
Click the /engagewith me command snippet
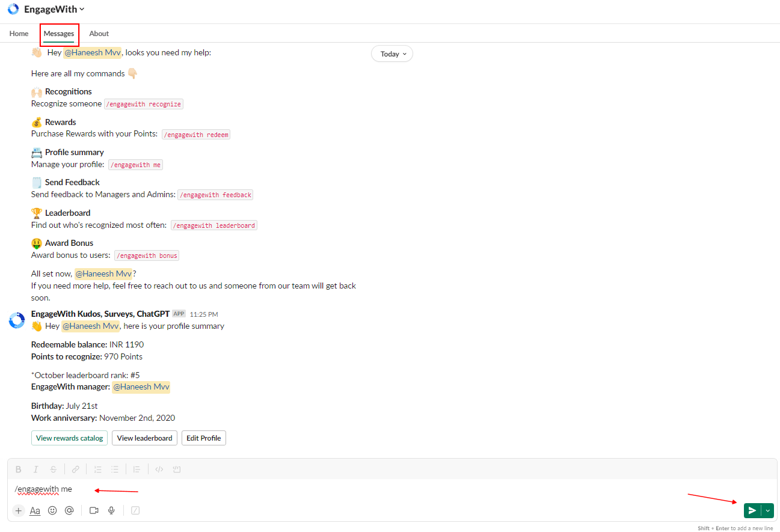point(135,165)
